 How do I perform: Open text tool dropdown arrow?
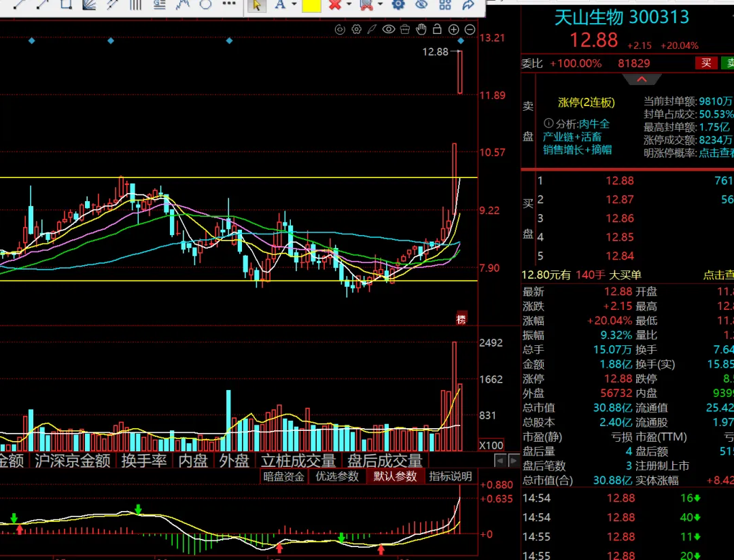(x=294, y=5)
